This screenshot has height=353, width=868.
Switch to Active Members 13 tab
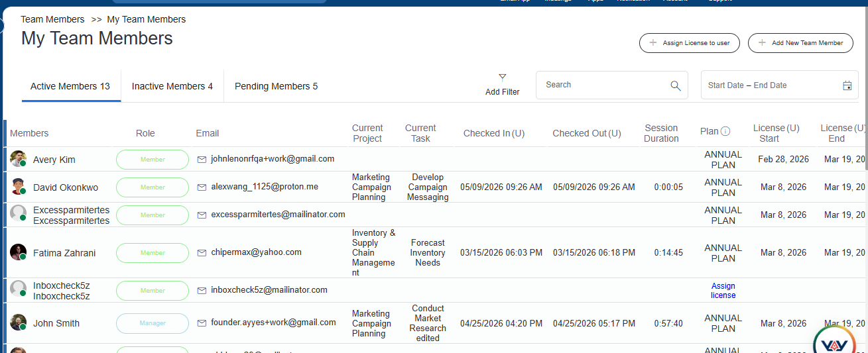coord(70,86)
